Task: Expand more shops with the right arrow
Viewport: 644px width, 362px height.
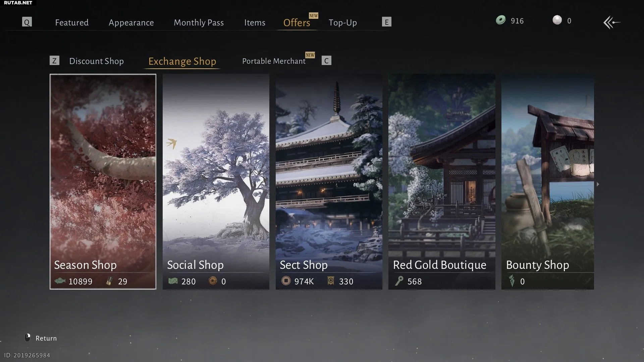Action: [598, 184]
